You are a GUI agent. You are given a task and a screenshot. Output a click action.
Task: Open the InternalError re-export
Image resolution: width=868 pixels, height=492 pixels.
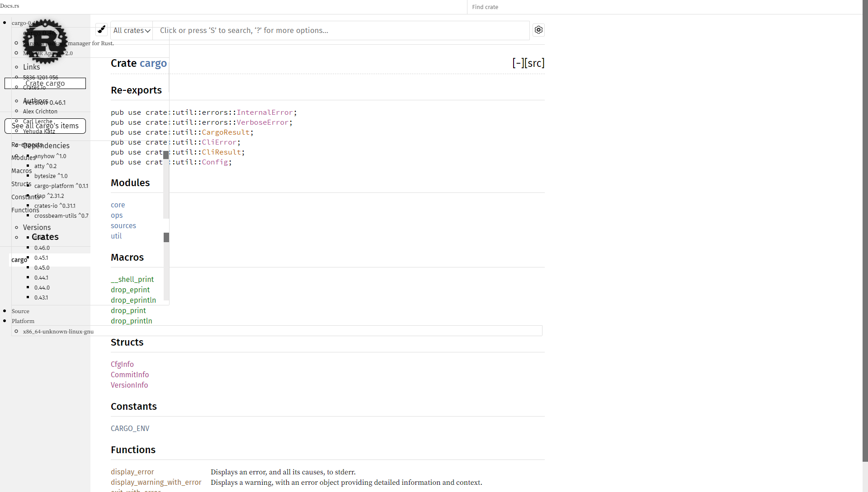(x=265, y=112)
